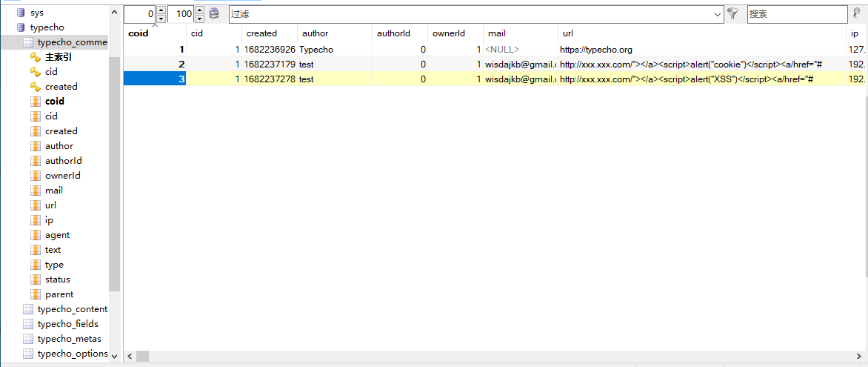Decrease the offset value with down arrow

[x=161, y=19]
